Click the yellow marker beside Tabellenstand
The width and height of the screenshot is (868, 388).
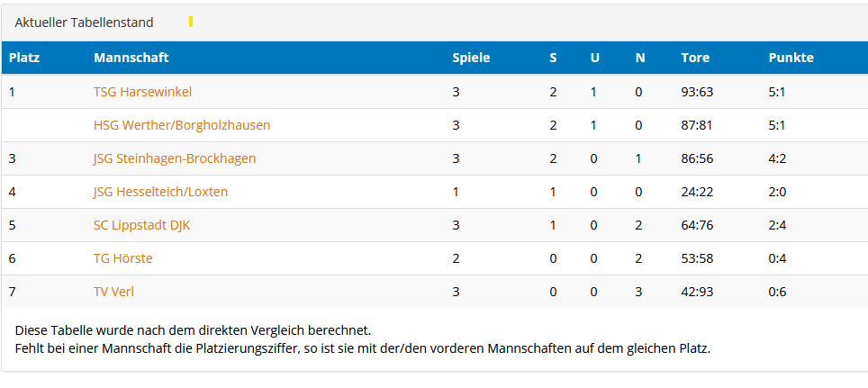point(191,22)
